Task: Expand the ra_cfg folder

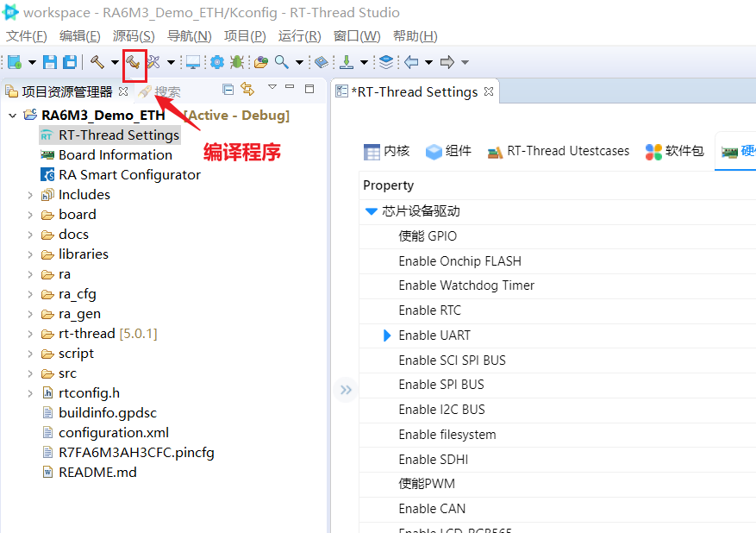Action: [x=30, y=294]
